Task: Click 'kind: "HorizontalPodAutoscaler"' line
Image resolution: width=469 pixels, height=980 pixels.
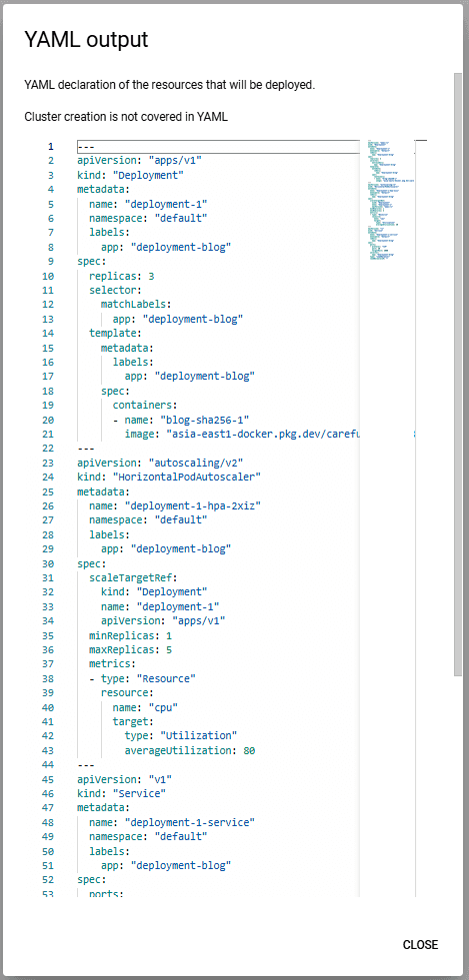Action: coord(169,478)
